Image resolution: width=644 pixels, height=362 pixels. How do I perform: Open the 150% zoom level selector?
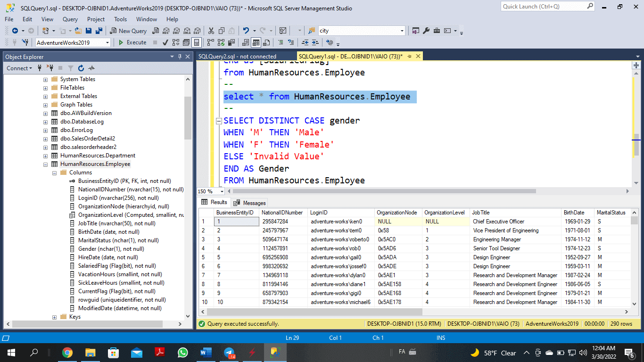tap(210, 191)
